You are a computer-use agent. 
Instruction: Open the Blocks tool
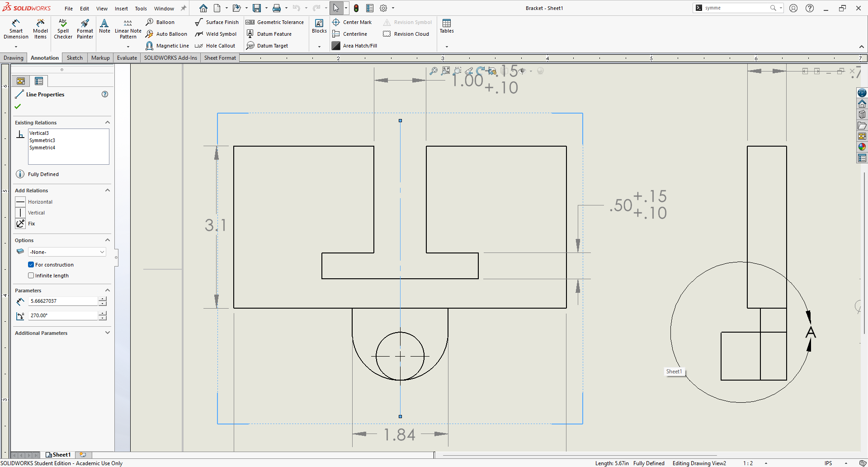[x=319, y=26]
